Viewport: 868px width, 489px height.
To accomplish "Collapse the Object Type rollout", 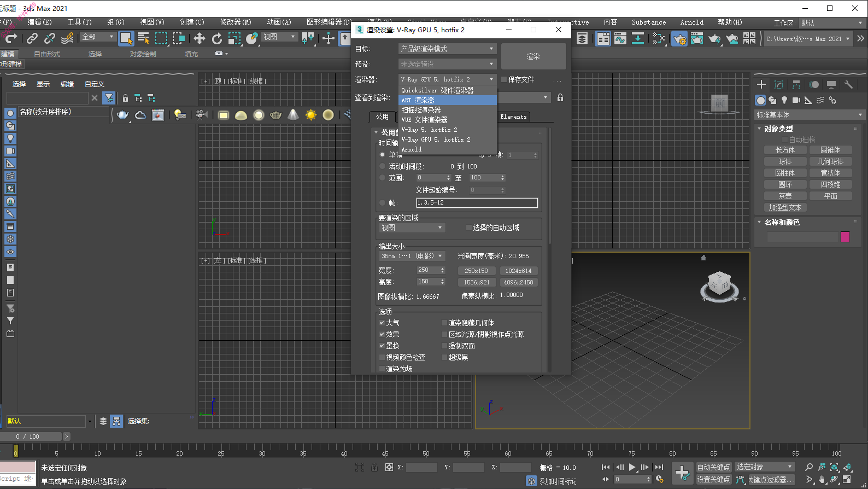I will (778, 129).
